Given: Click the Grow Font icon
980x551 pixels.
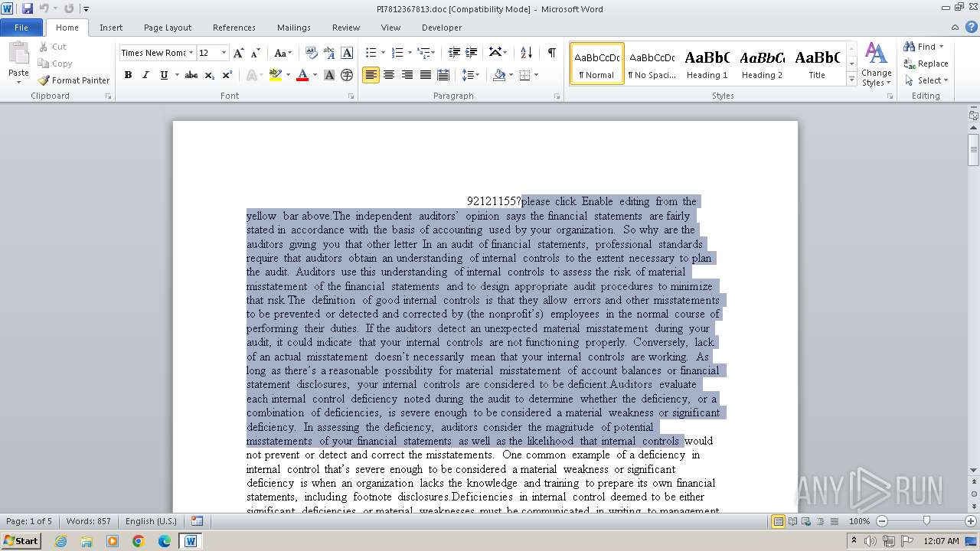Looking at the screenshot, I should pos(239,53).
